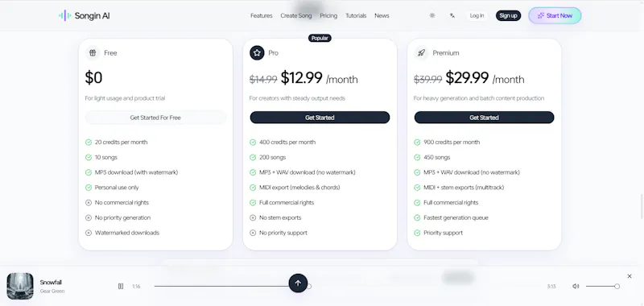Click x icon beside No priority support
Screen dimensions: 644x306
pos(253,233)
